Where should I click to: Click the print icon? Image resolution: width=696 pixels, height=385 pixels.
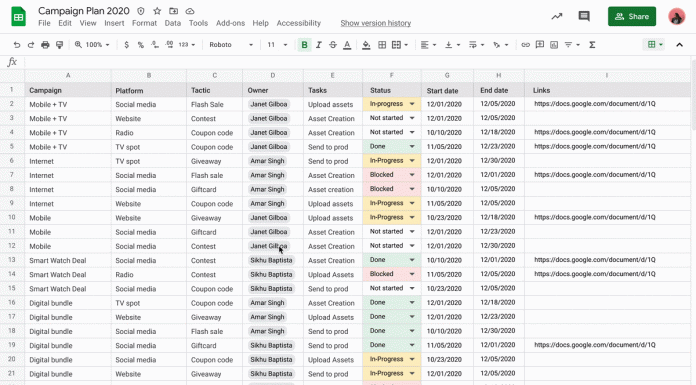pos(45,45)
